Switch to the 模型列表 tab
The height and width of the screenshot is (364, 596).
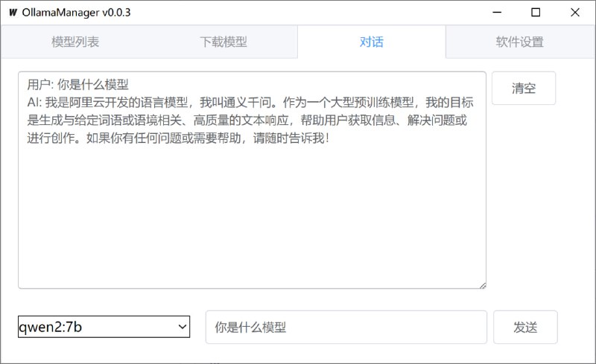point(74,42)
